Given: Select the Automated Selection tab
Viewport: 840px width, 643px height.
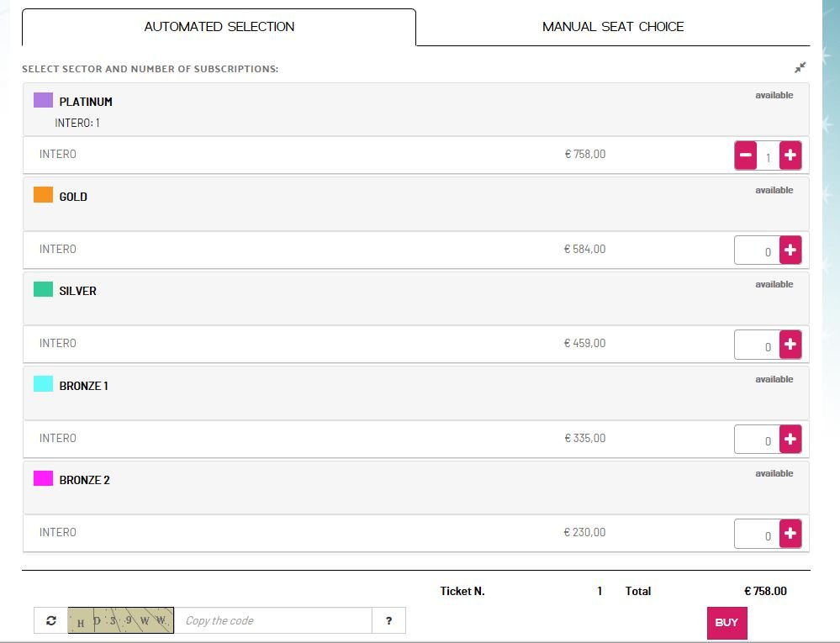Looking at the screenshot, I should point(219,27).
